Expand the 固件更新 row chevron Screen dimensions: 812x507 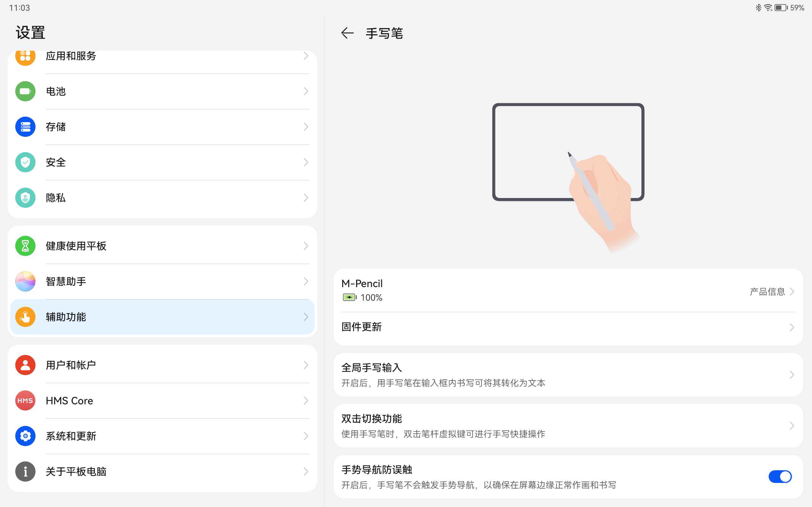tap(791, 327)
